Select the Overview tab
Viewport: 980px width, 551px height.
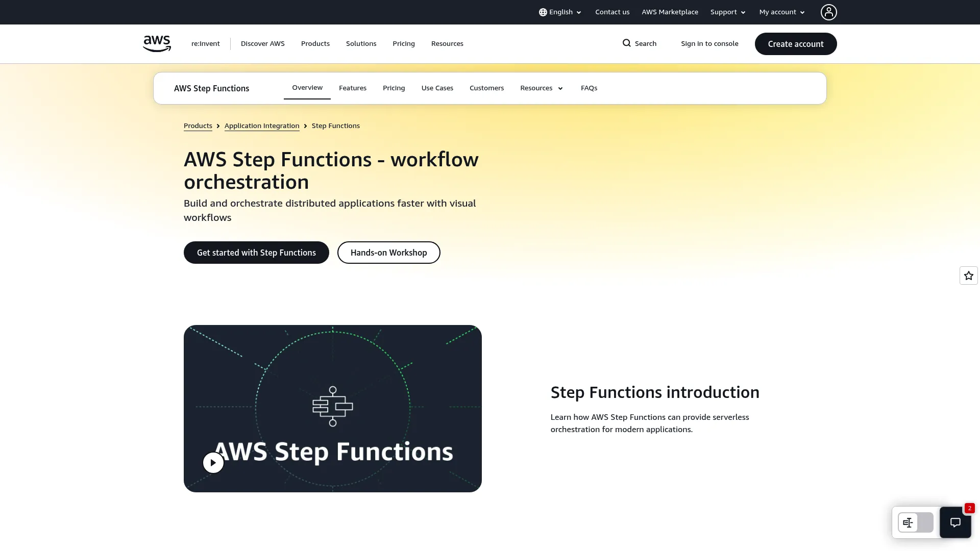pos(307,88)
